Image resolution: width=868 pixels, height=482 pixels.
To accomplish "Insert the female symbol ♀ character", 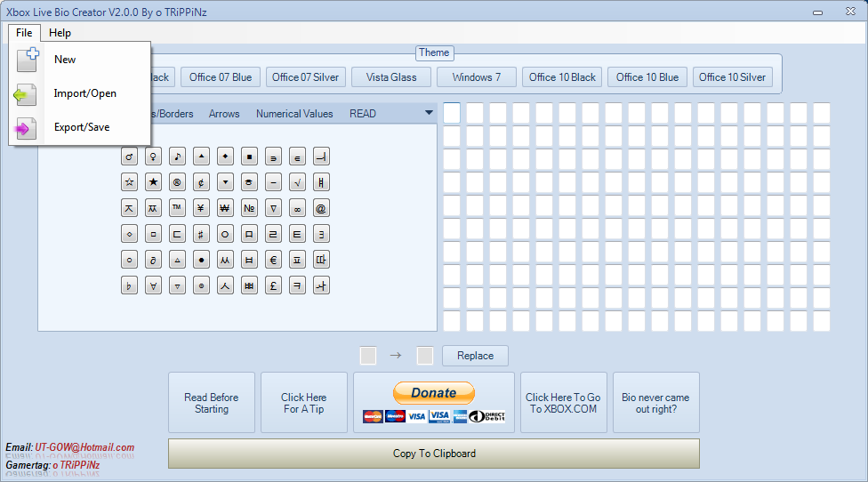I will tap(153, 157).
